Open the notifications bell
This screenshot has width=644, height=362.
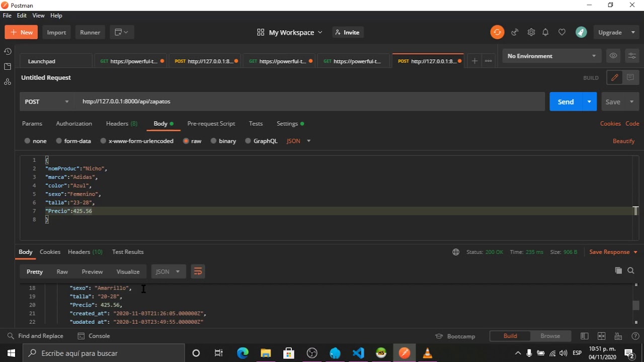click(545, 32)
